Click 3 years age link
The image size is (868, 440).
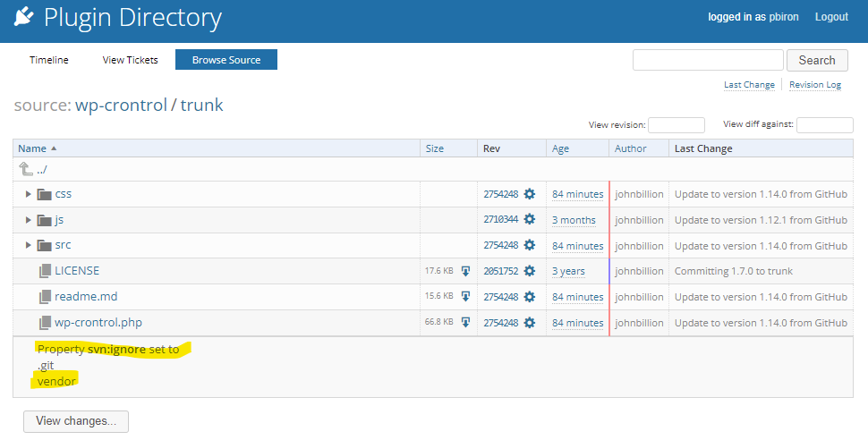[x=568, y=271]
